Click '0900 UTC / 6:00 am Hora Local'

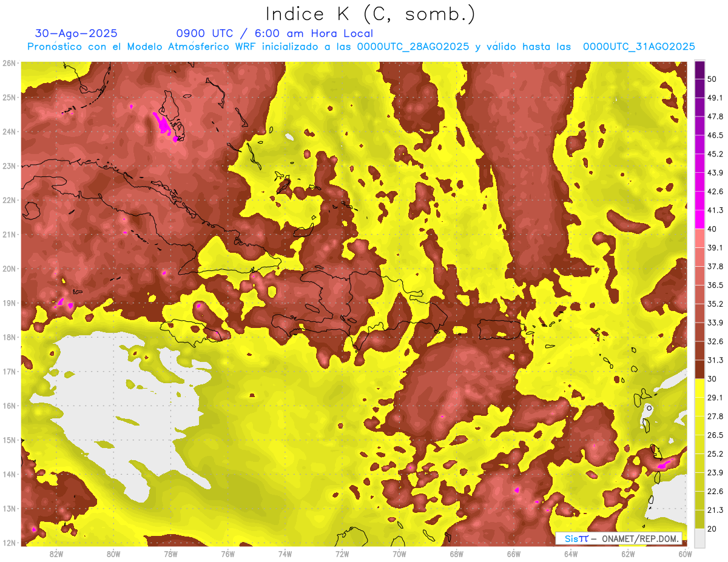click(275, 33)
